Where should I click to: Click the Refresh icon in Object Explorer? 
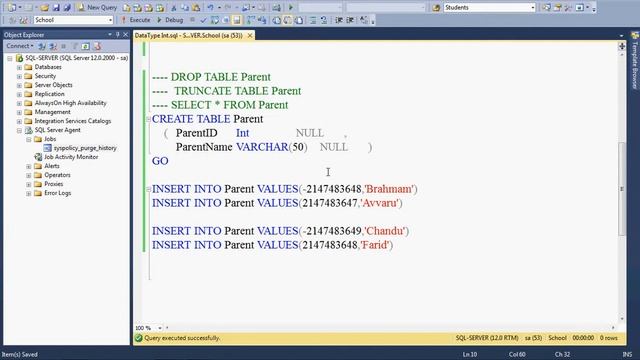point(86,46)
